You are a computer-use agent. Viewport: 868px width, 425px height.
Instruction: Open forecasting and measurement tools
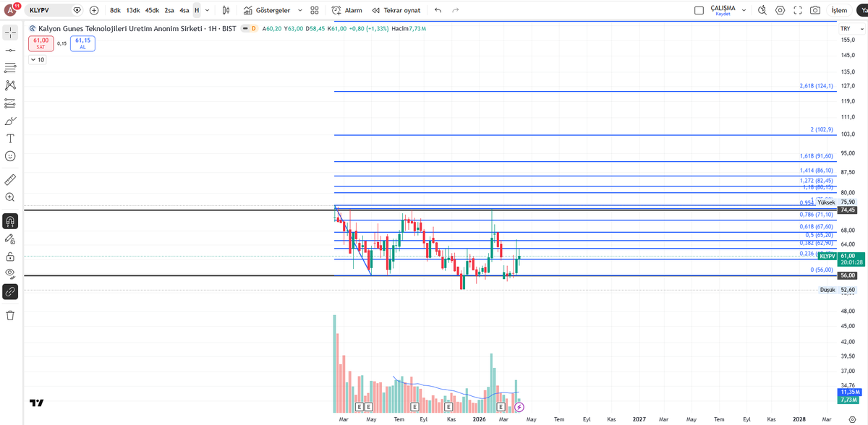tap(11, 103)
